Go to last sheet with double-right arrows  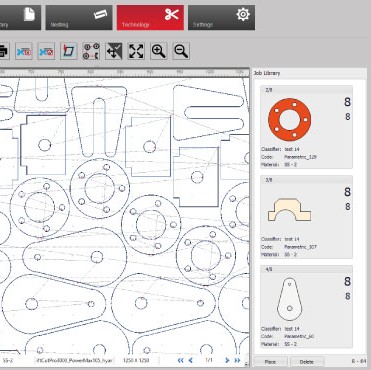[237, 360]
